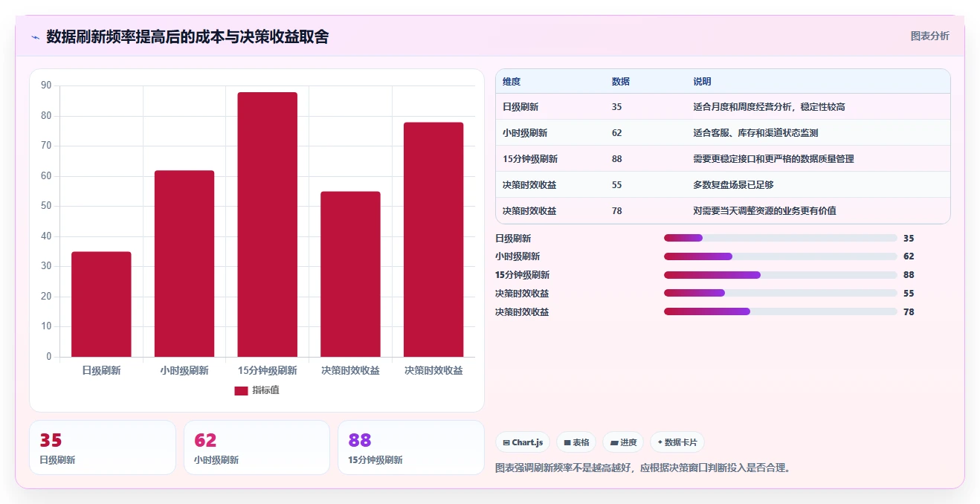
Task: Click the Chart.js tag label
Action: [527, 442]
